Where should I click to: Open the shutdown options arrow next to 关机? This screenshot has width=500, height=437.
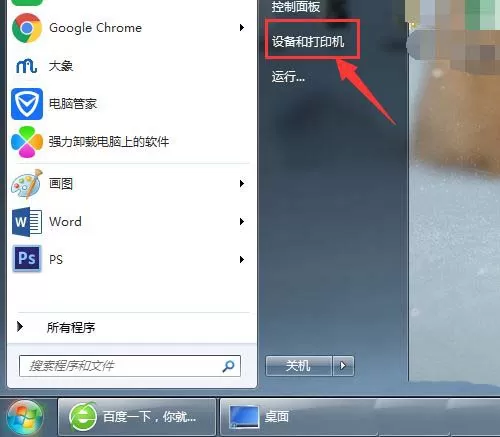(343, 366)
